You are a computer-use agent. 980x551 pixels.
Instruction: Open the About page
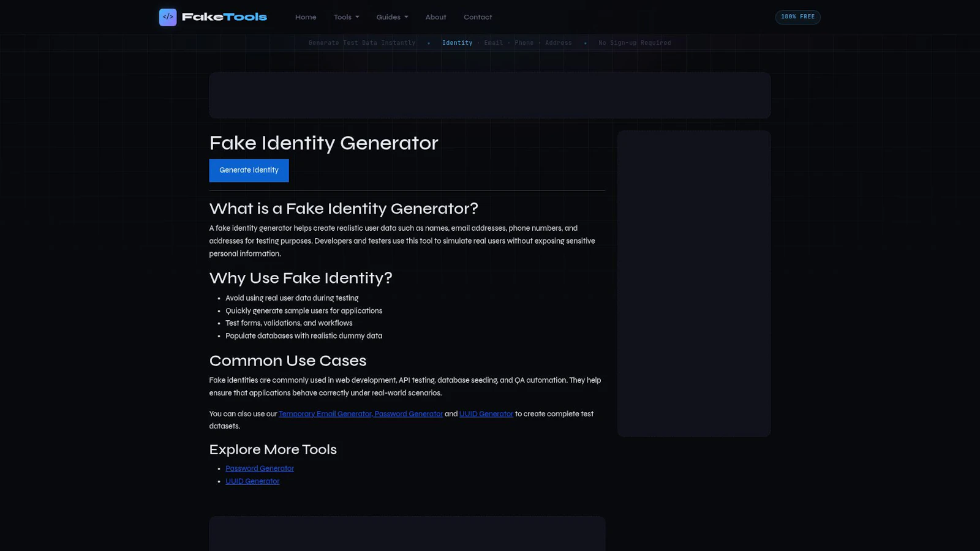tap(435, 17)
